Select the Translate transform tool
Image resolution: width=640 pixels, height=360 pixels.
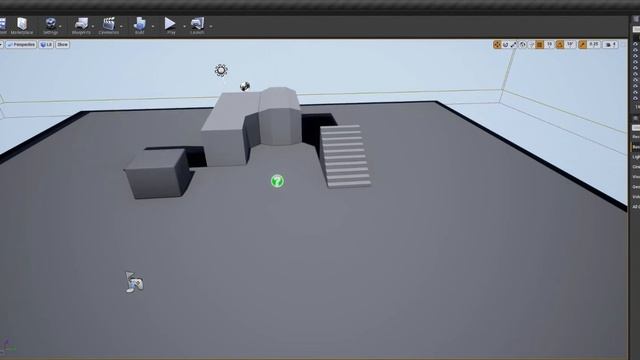[497, 44]
